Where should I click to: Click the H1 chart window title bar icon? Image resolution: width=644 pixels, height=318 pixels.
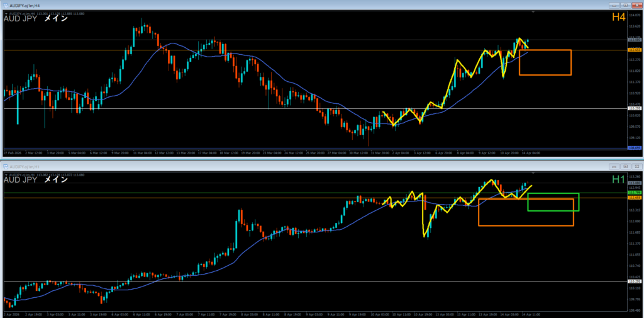[4, 166]
